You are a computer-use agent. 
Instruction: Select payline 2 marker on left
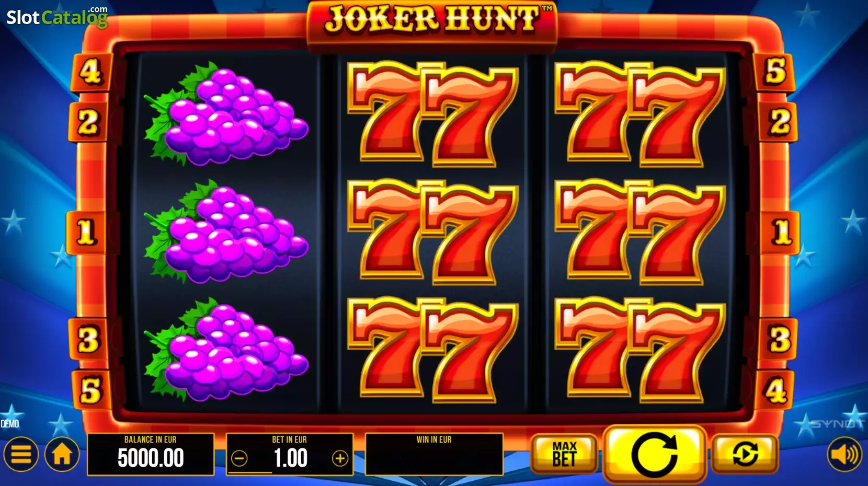pyautogui.click(x=88, y=122)
